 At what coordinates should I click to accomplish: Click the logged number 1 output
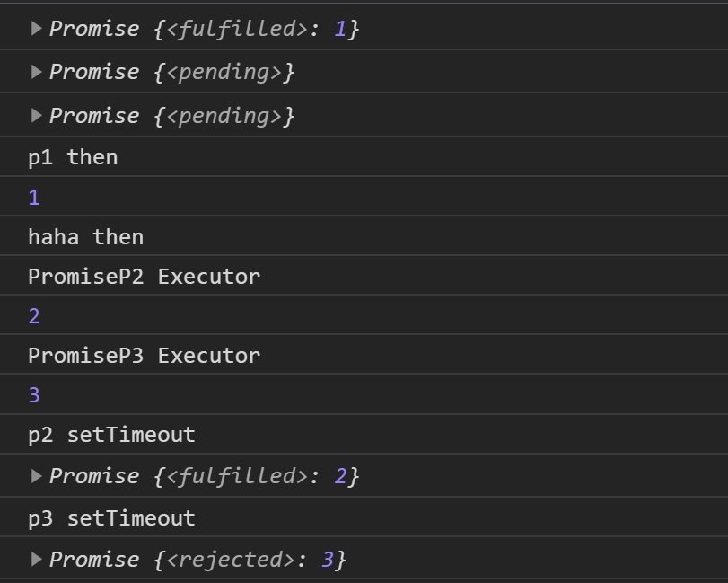click(34, 198)
